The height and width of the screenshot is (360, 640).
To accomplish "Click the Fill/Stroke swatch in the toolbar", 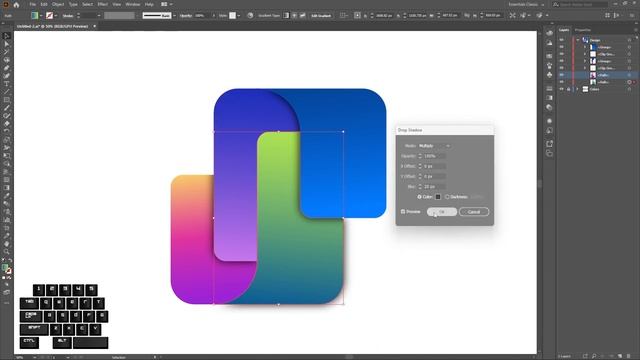I will tap(7, 269).
